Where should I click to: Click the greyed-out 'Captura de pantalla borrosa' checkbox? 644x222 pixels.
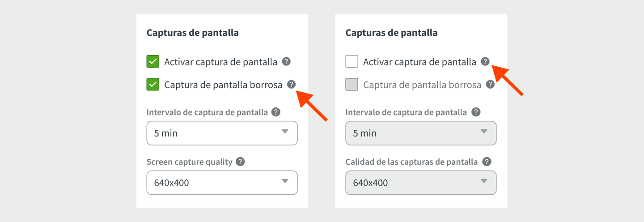point(352,84)
